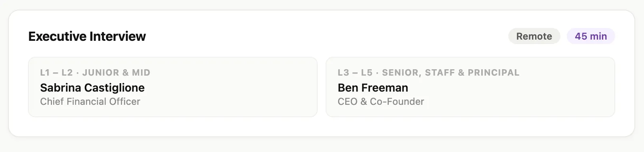Open the Executive Interview heading
Image resolution: width=644 pixels, height=152 pixels.
click(x=87, y=36)
